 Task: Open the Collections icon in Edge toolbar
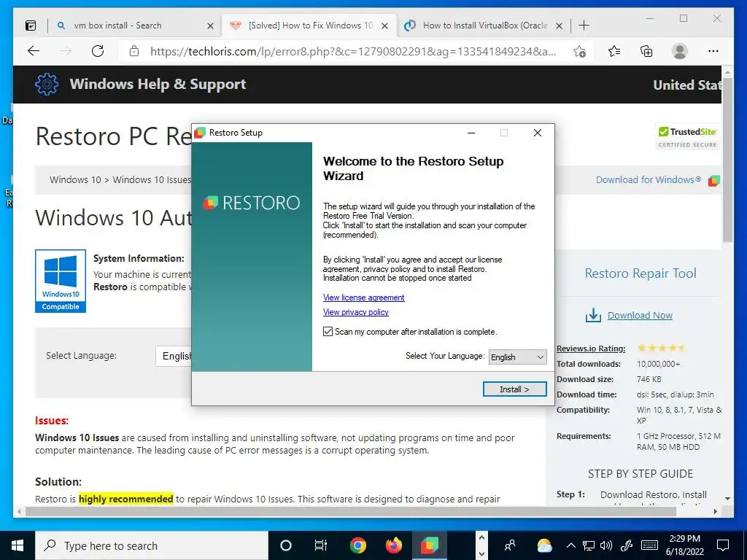point(646,51)
